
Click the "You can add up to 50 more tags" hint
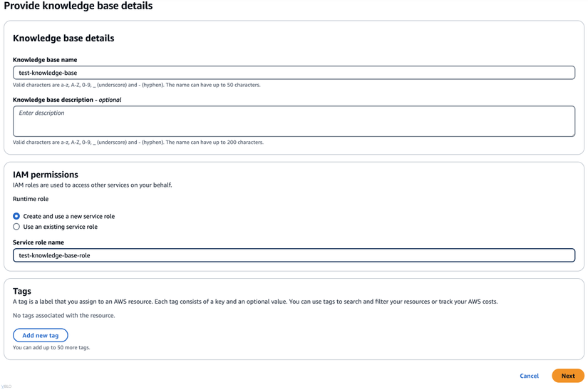[x=51, y=348]
